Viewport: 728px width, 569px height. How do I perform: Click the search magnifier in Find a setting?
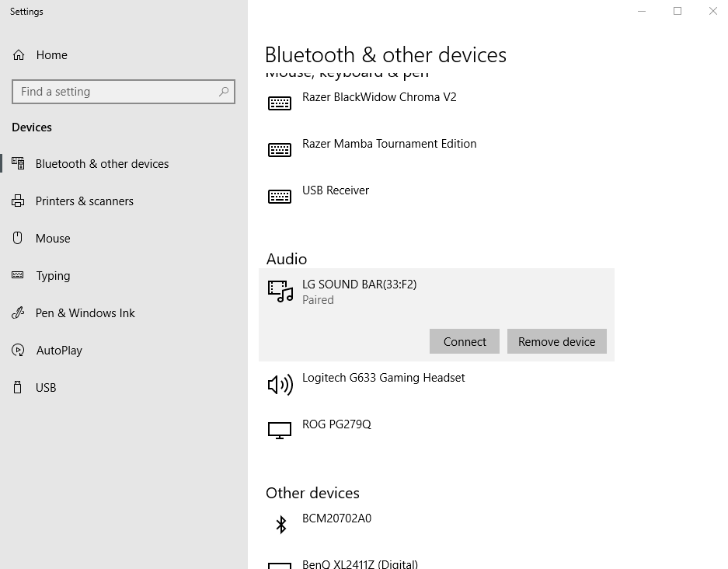pos(225,91)
